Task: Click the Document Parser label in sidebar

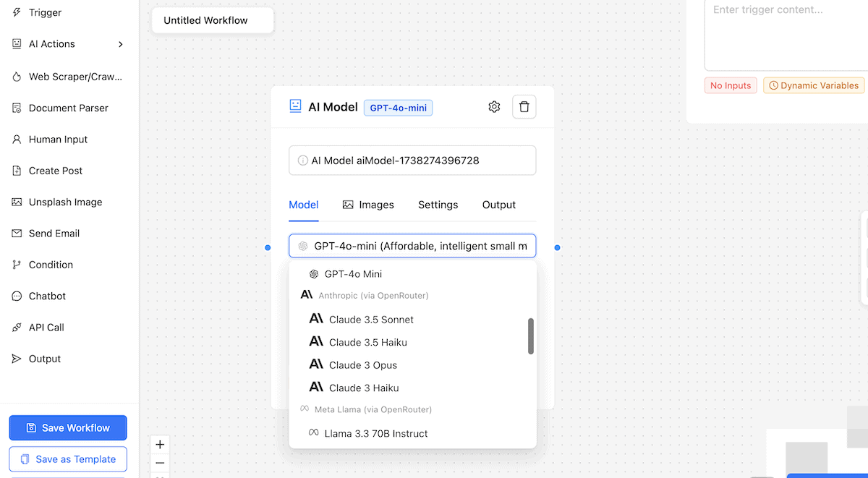Action: click(69, 108)
